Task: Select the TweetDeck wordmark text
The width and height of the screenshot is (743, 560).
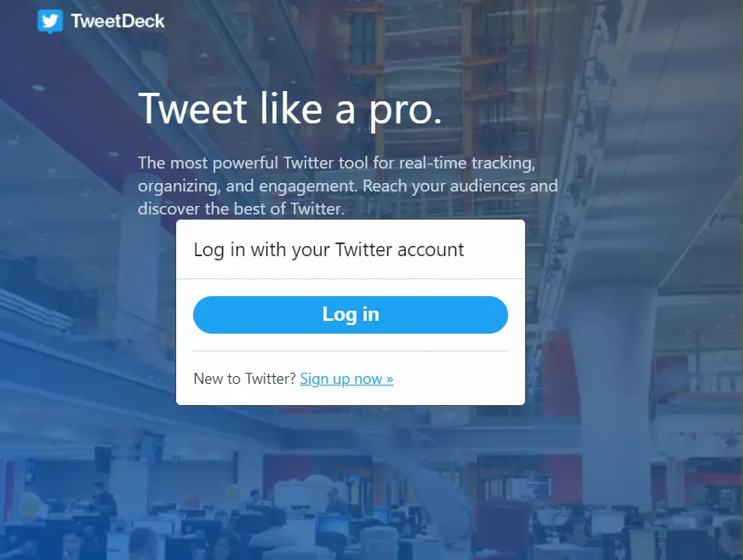Action: click(117, 21)
